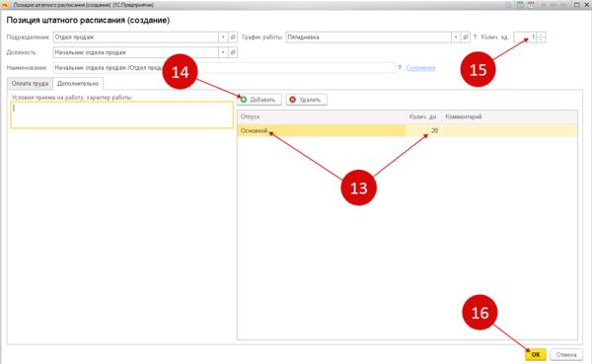Expand the Должность dropdown list
Image resolution: width=592 pixels, height=364 pixels.
[x=223, y=52]
